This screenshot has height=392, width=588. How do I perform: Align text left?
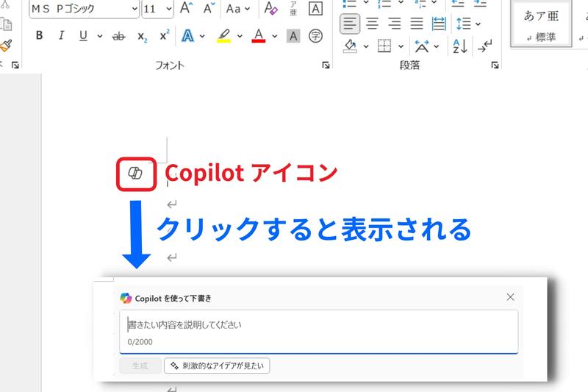click(x=350, y=24)
